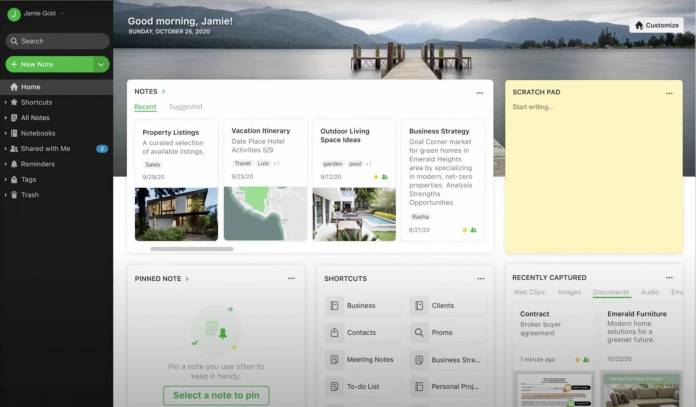Open the Contacts shortcut

click(x=363, y=332)
